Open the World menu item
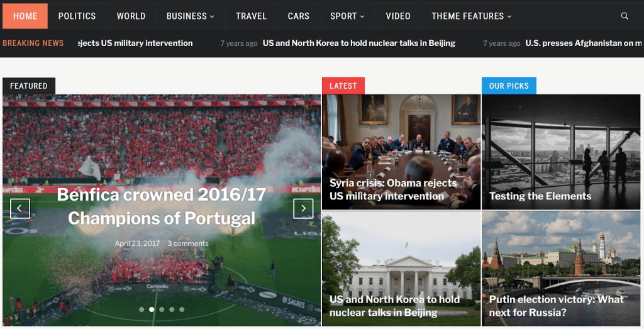Screen dimensions: 644x329 pos(131,16)
